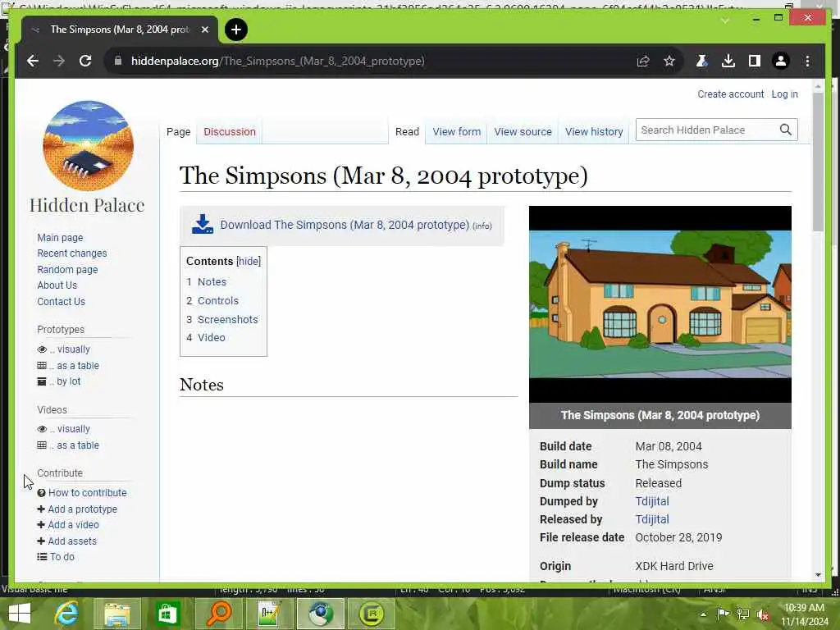This screenshot has height=630, width=840.
Task: Close The Simpsons prototype tab
Action: click(204, 30)
